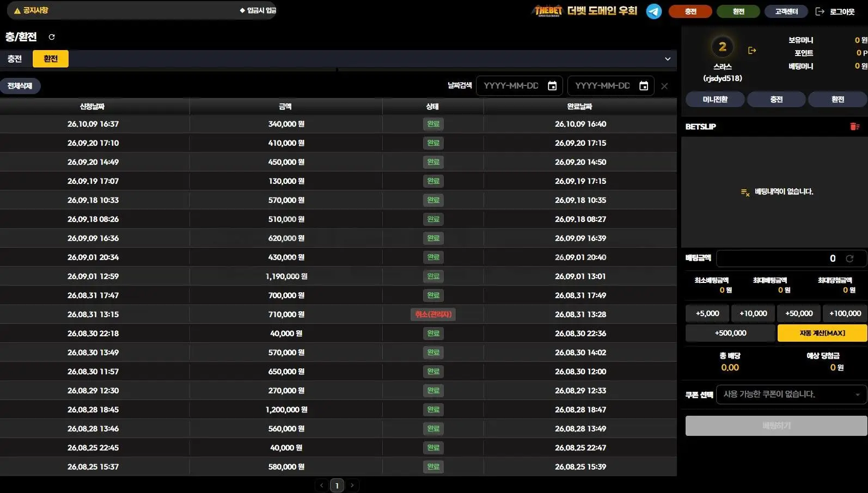Click the red 충전 button in the header
Image resolution: width=868 pixels, height=493 pixels.
(x=690, y=11)
